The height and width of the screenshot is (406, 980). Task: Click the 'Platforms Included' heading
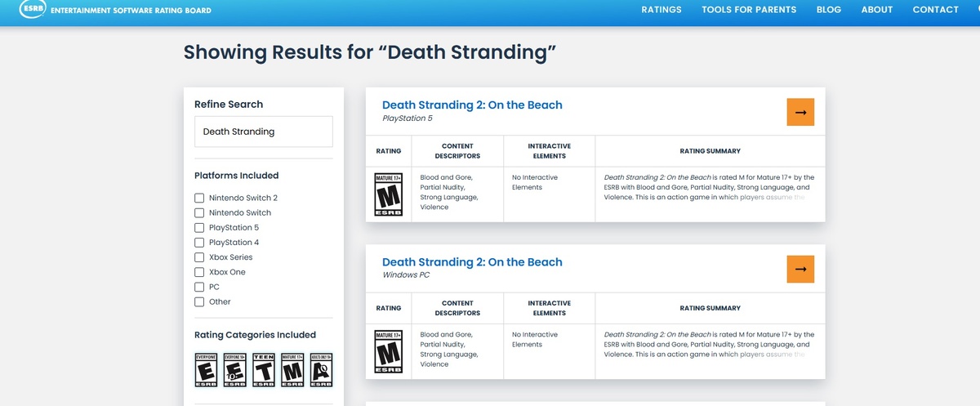coord(236,176)
